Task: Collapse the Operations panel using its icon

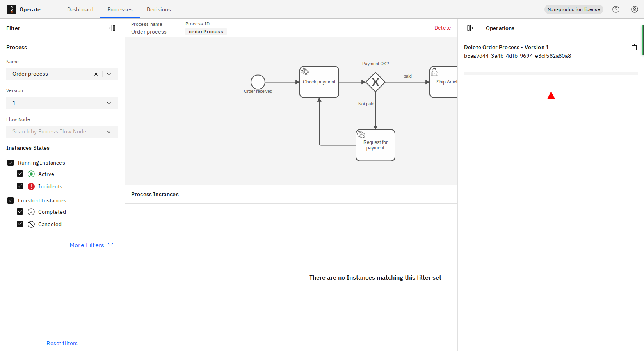Action: 470,28
